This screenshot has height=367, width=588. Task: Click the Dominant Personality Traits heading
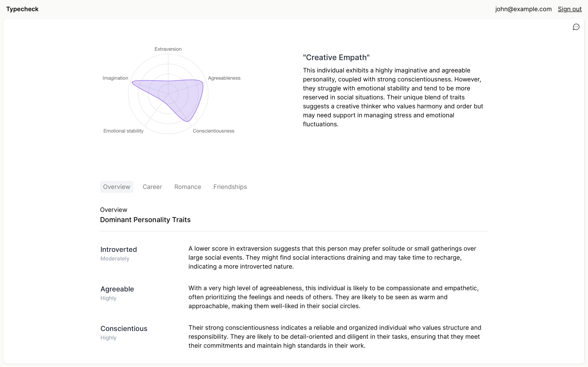tap(145, 220)
